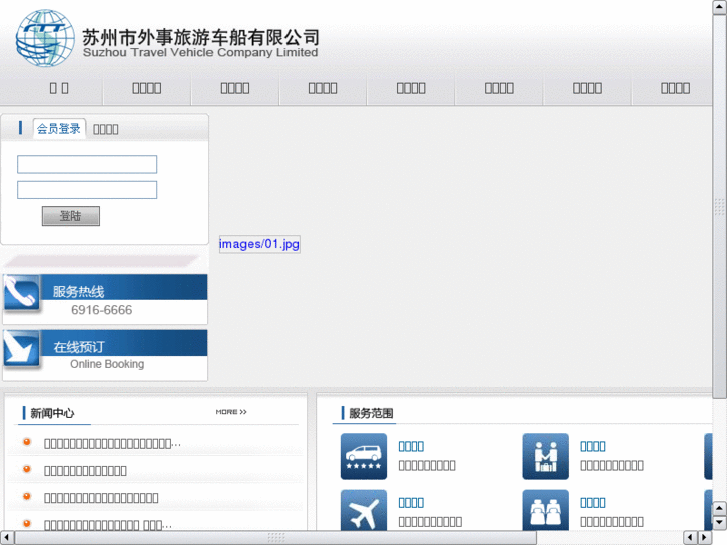Open the airplane service icon

click(x=364, y=510)
